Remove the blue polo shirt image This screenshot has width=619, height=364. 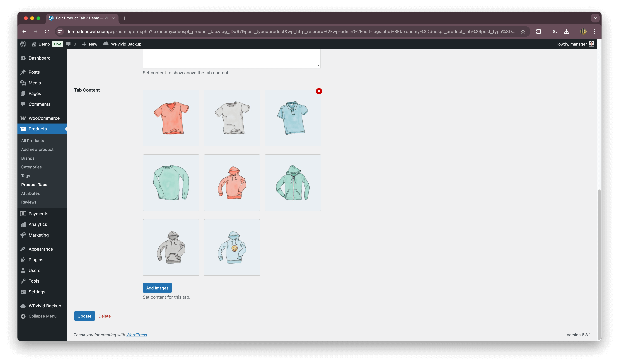pos(319,91)
